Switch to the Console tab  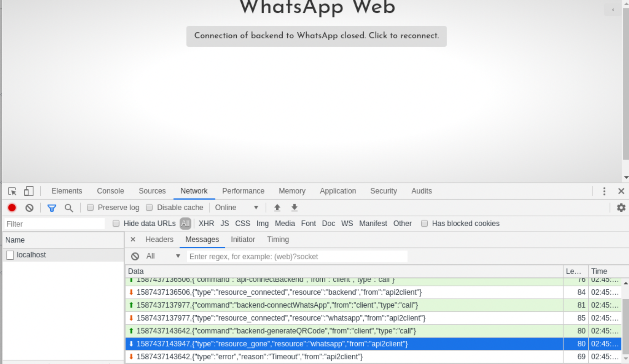tap(110, 191)
